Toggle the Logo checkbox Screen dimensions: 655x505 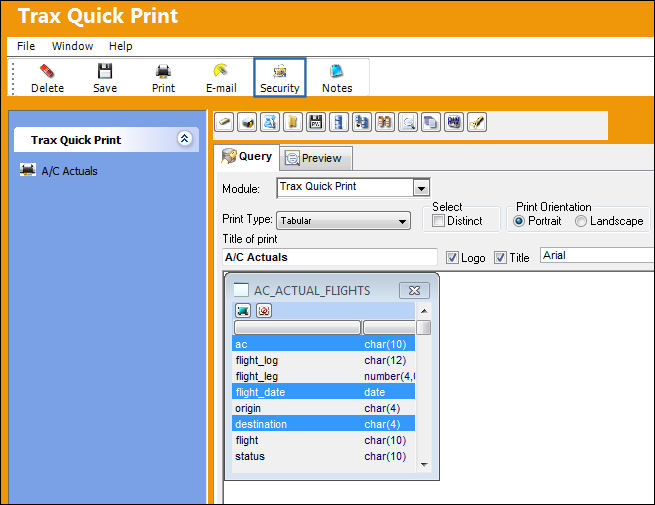[x=452, y=257]
